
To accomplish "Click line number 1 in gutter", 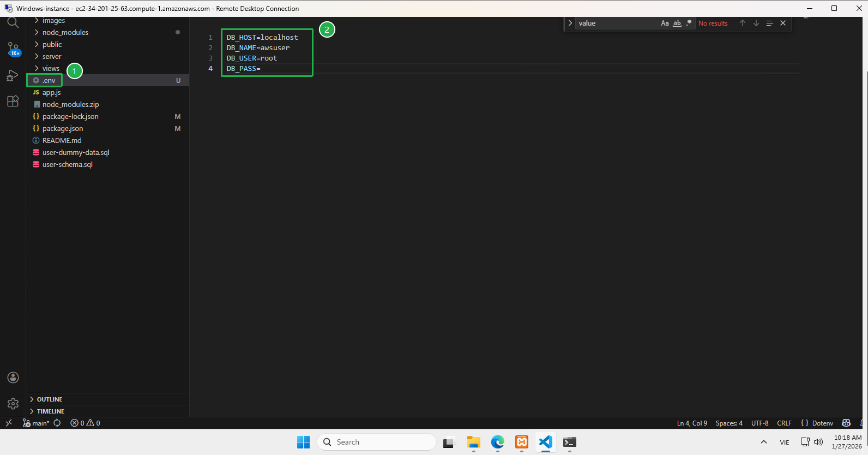I will pyautogui.click(x=210, y=37).
